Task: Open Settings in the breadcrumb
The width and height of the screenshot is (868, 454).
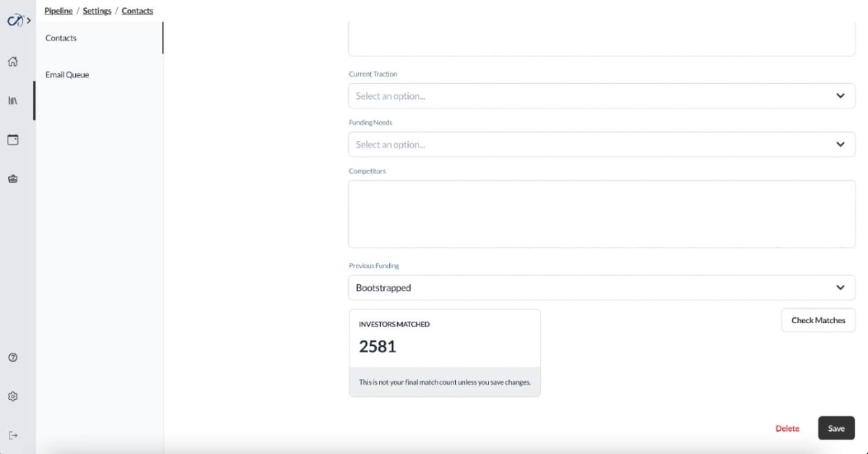Action: click(97, 11)
